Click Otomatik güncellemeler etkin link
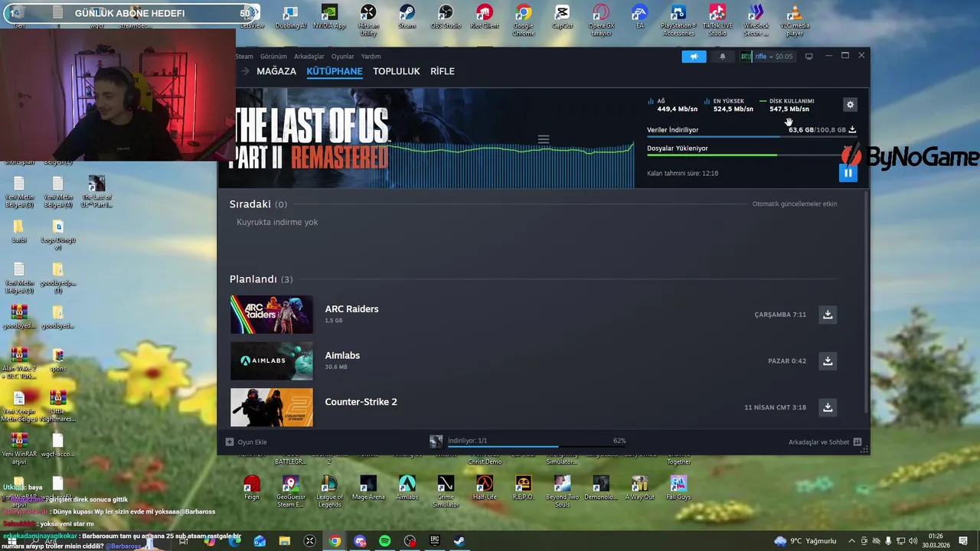 [795, 204]
